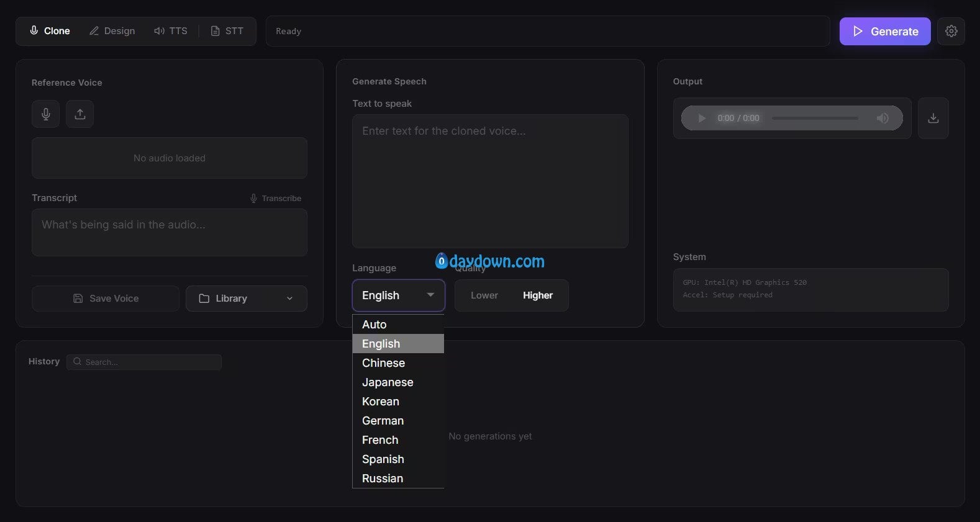Screen dimensions: 980x522
Task: Open settings with the gear icon
Action: click(951, 31)
